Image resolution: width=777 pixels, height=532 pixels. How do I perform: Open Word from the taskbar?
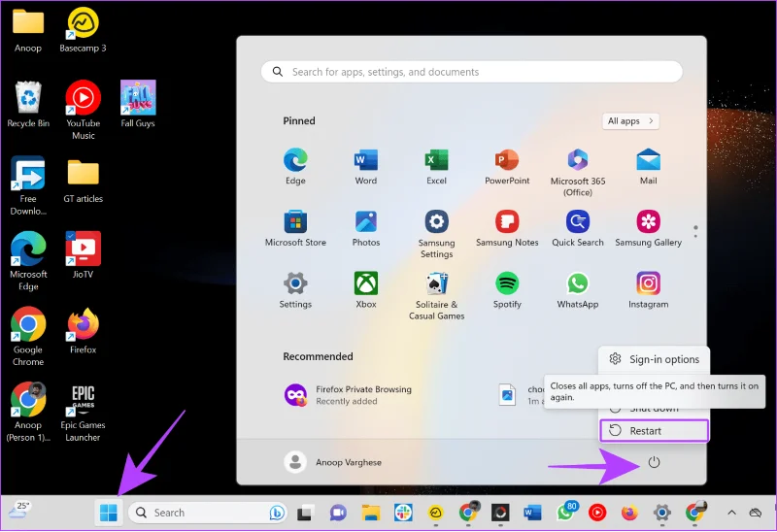click(x=532, y=513)
